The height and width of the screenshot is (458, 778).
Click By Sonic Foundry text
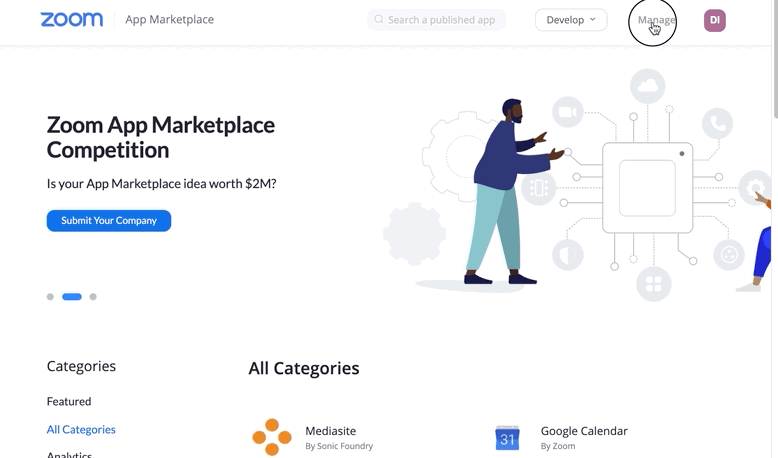[x=339, y=446]
